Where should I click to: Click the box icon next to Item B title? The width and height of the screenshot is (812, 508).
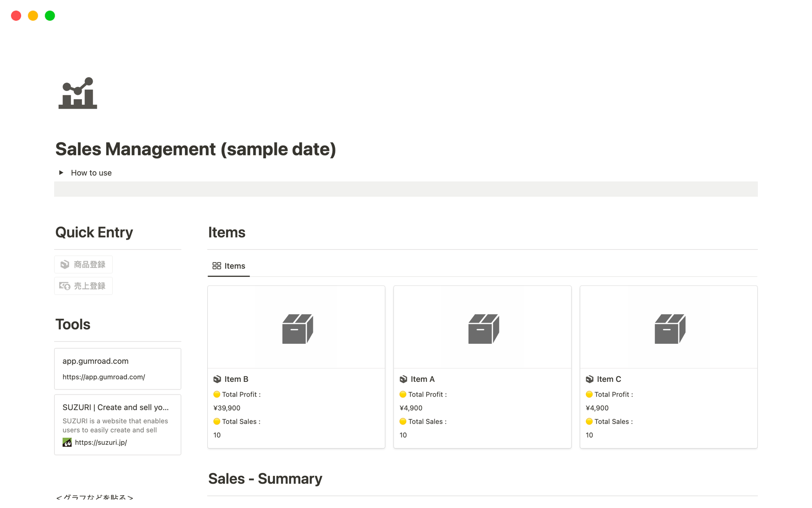(217, 379)
